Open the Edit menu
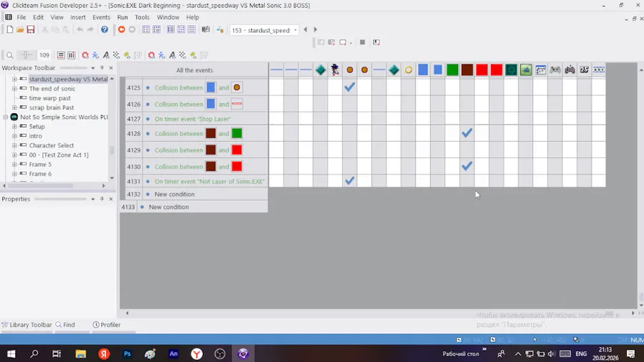Image resolution: width=644 pixels, height=362 pixels. click(x=38, y=17)
